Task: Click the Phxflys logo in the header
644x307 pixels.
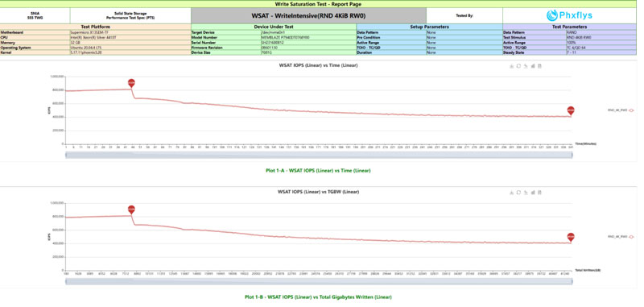Action: coord(569,15)
